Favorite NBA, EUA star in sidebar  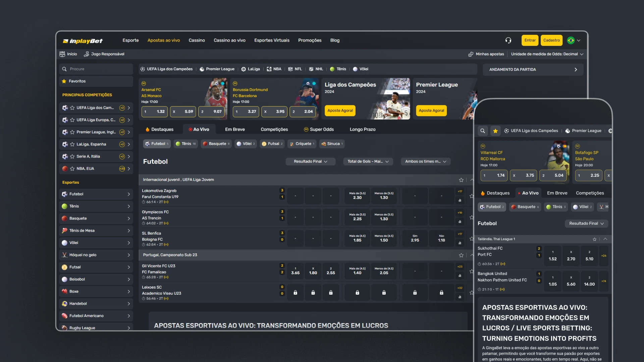(x=72, y=169)
